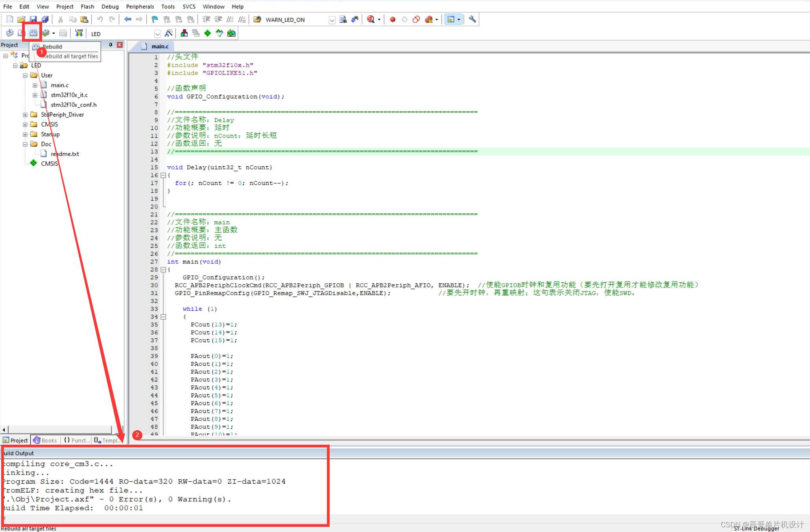
Task: Open Options for Target (magic wand)
Action: [x=168, y=33]
